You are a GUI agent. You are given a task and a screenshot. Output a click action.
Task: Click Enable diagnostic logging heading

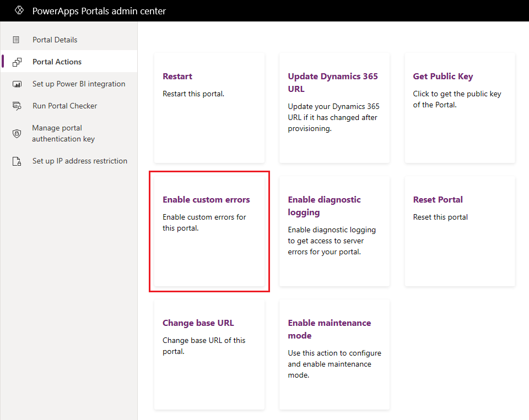click(x=324, y=206)
